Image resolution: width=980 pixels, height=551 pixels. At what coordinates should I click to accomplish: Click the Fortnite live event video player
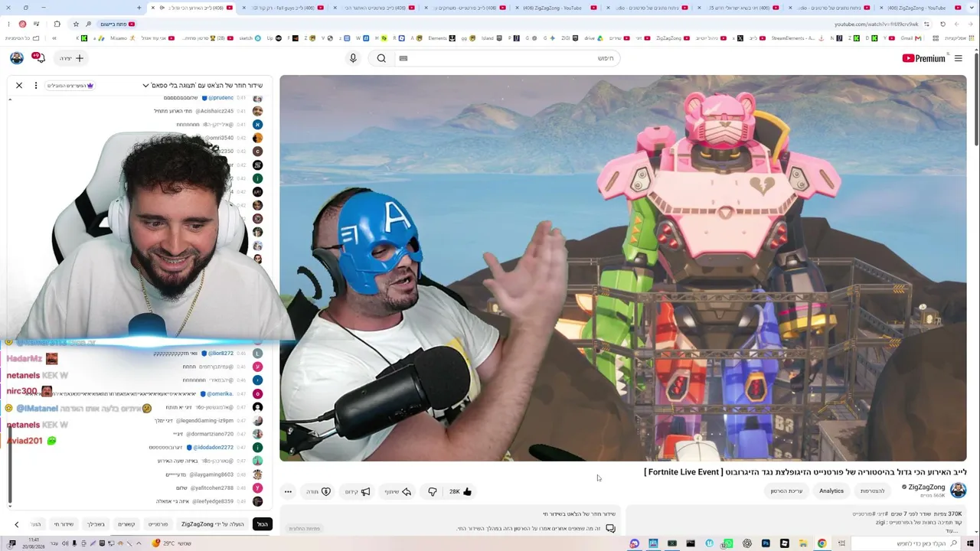click(622, 268)
